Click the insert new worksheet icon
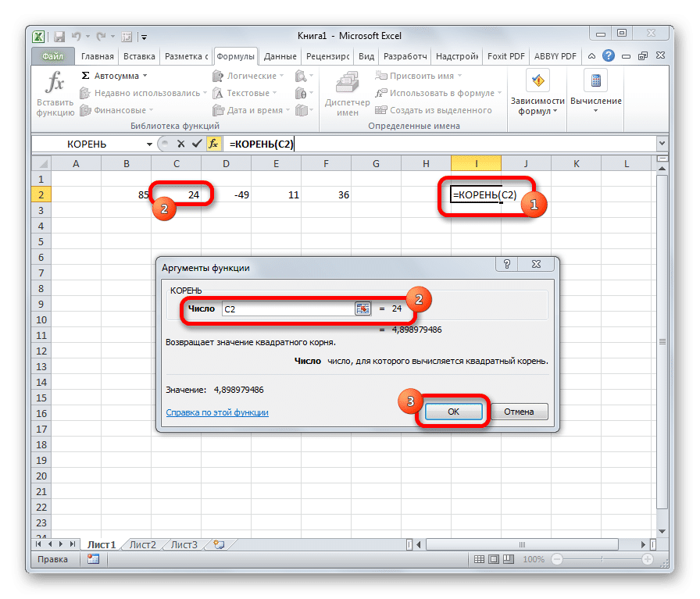Viewport: 700px width, 599px height. coord(219,544)
